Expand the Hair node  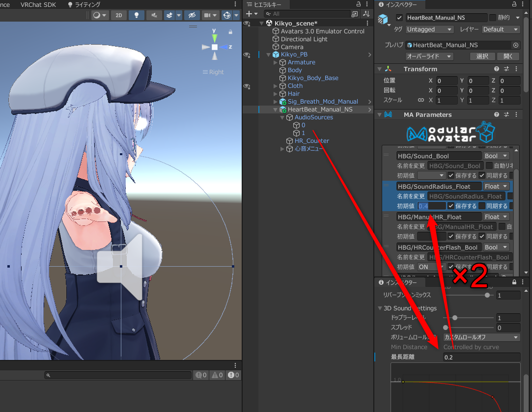[275, 94]
